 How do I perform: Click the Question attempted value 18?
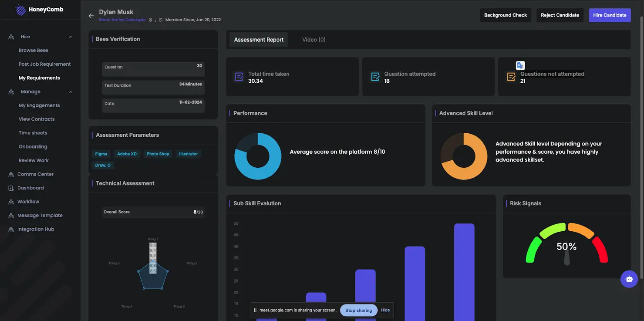pos(387,81)
